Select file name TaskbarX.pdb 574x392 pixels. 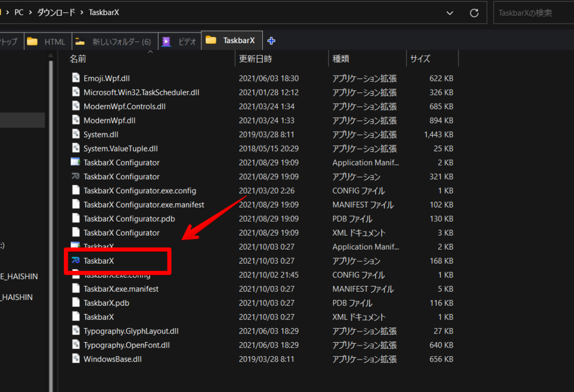pos(106,303)
